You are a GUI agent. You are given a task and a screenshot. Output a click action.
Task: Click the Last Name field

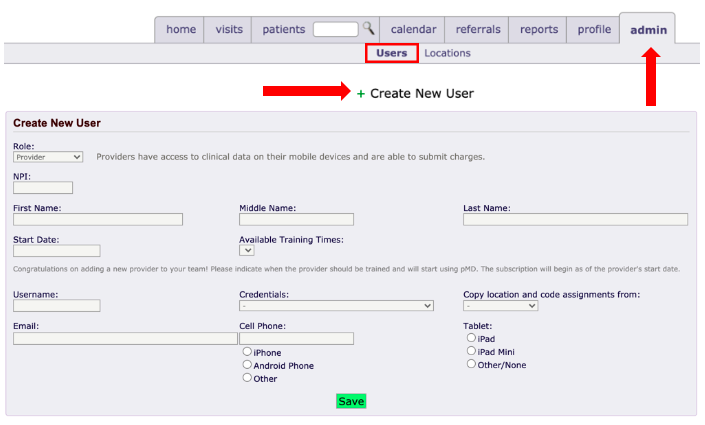pyautogui.click(x=576, y=219)
